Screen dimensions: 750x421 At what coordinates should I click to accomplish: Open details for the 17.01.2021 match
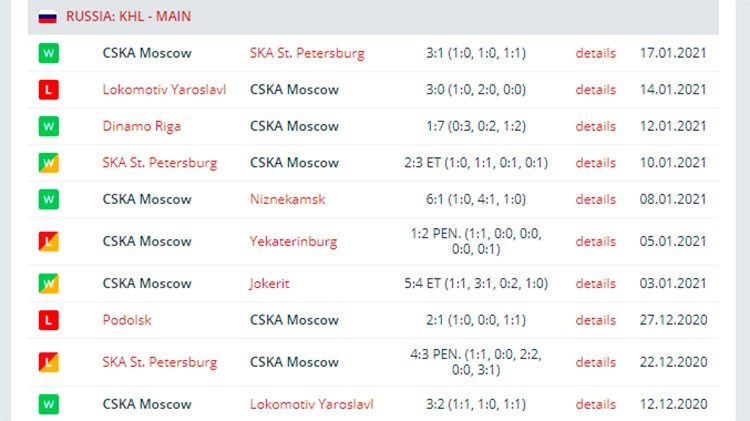tap(596, 53)
